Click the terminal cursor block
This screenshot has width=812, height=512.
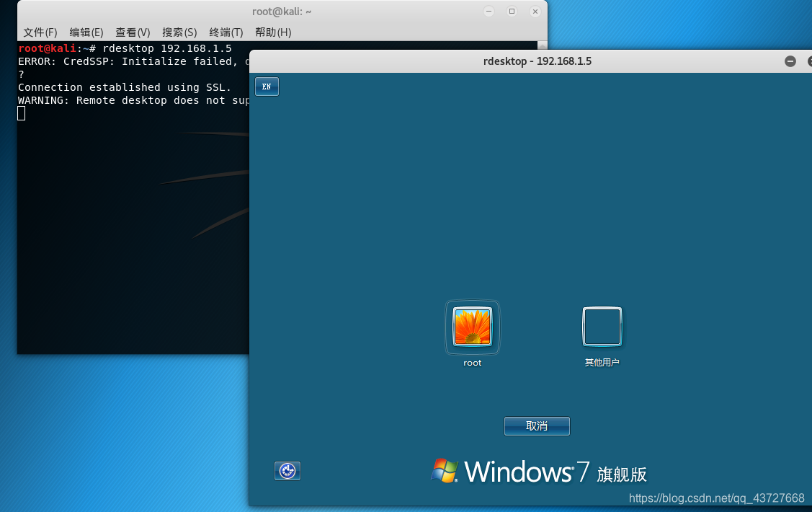tap(21, 113)
